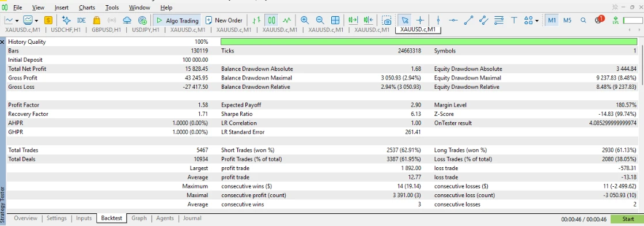Toggle Algo Trading on or off
644x226 pixels.
pyautogui.click(x=177, y=20)
